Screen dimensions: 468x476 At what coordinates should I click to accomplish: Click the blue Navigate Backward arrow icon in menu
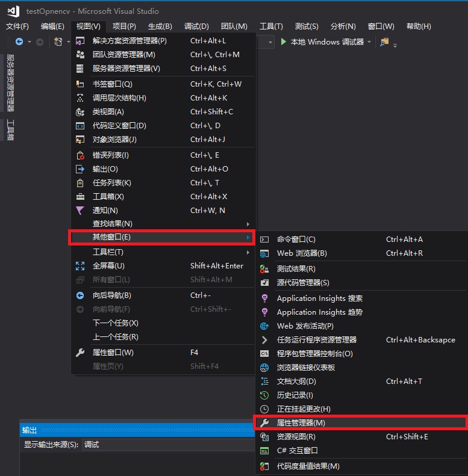80,295
